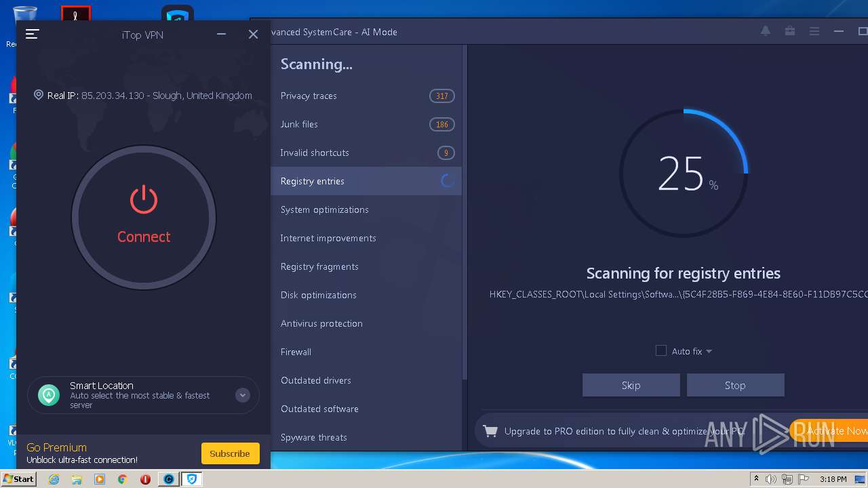Expand the Smart Location server dropdown
Image resolution: width=868 pixels, height=488 pixels.
(x=243, y=395)
